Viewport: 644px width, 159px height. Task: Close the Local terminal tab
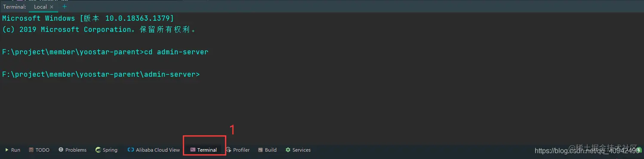pos(52,7)
